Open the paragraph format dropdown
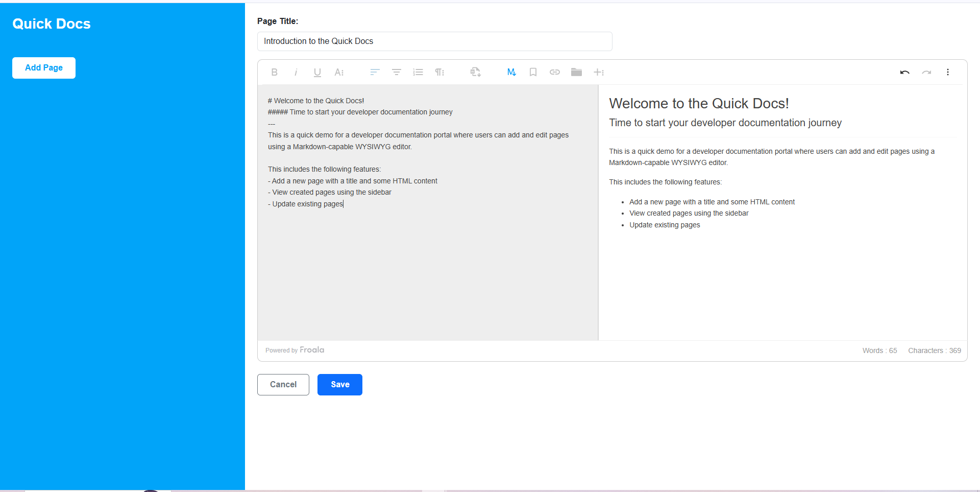 pyautogui.click(x=439, y=72)
